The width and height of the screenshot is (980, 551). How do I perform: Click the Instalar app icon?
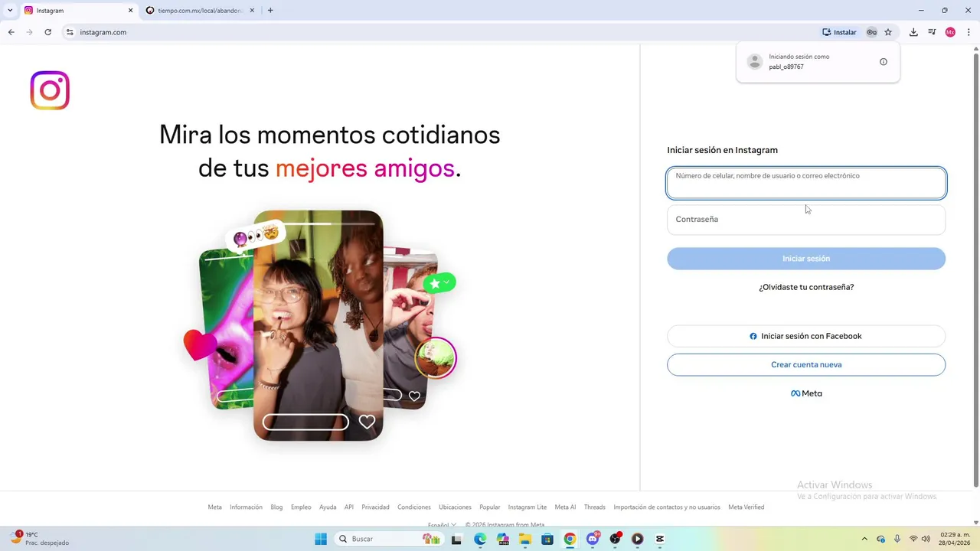pyautogui.click(x=839, y=32)
